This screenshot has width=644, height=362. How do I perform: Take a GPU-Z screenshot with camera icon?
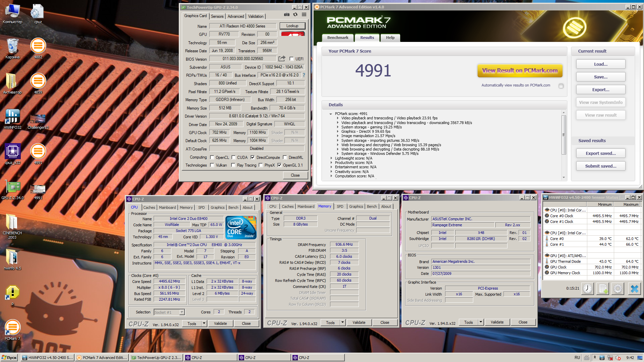286,15
